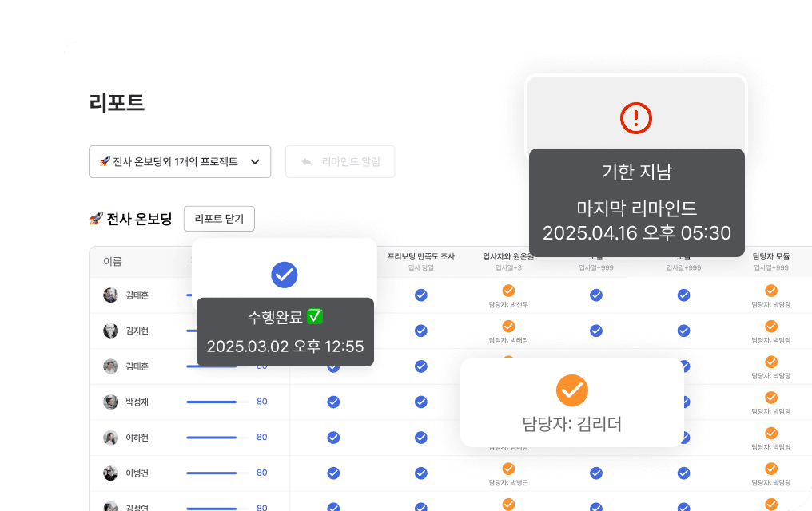Click the 80 score in 이병건's row
Screen dimensions: 812x511
pos(262,473)
